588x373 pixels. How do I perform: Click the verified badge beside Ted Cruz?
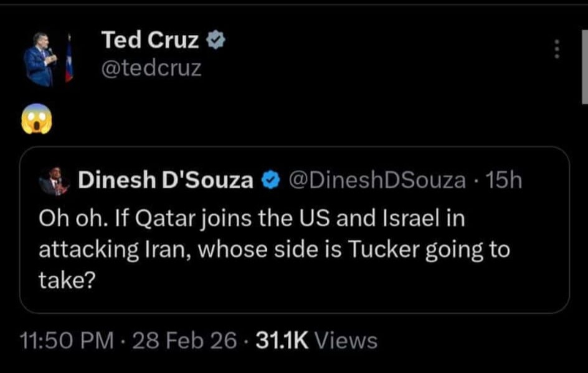[x=216, y=42]
